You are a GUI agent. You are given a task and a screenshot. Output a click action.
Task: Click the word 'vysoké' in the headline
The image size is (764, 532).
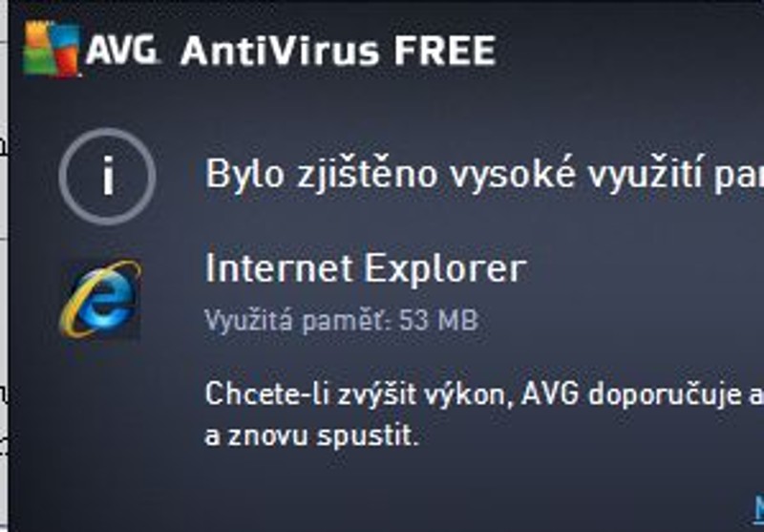pos(512,176)
